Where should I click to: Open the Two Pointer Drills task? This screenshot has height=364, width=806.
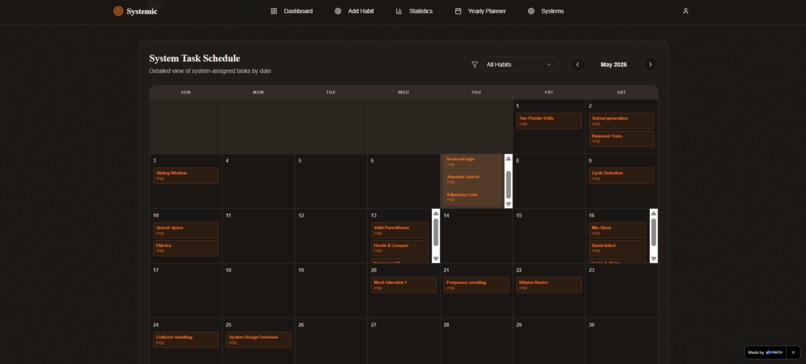click(x=549, y=121)
